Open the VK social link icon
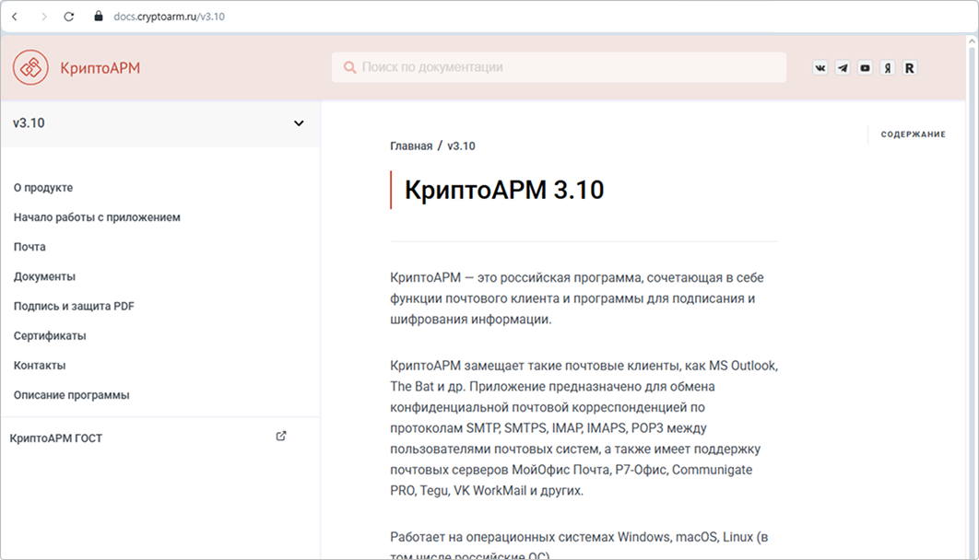 [820, 68]
